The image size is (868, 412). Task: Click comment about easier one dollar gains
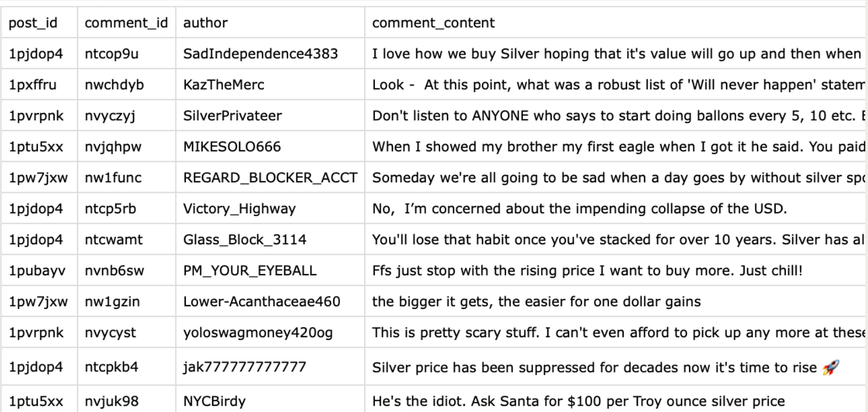pos(536,302)
